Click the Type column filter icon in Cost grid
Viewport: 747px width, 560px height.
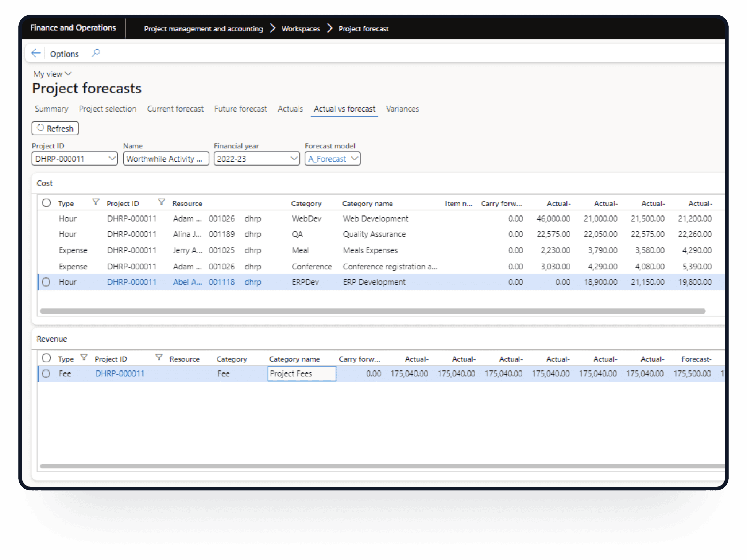tap(96, 202)
